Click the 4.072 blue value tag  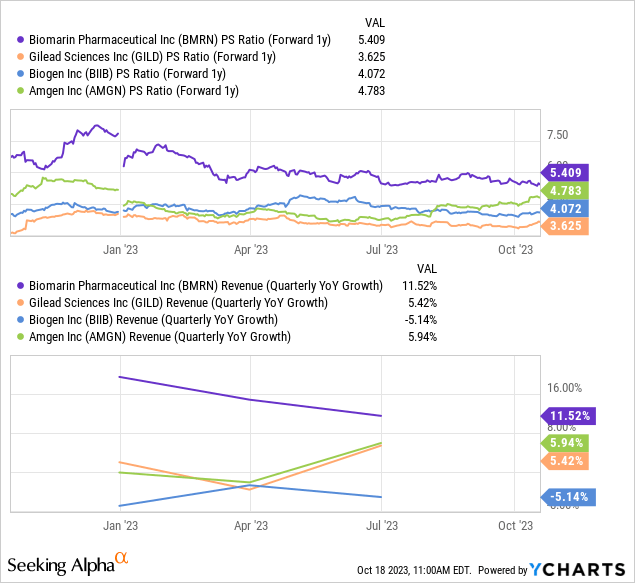pos(567,209)
